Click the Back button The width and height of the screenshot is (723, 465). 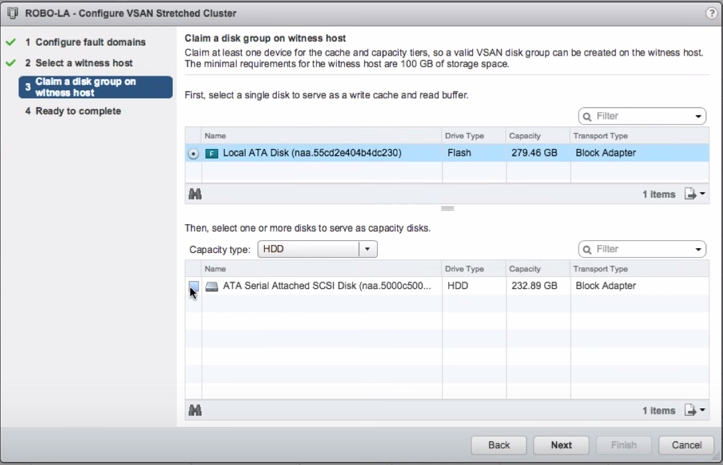[x=498, y=445]
